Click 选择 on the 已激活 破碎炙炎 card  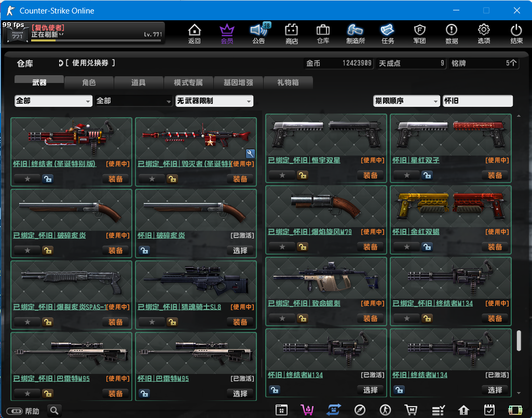tap(240, 250)
